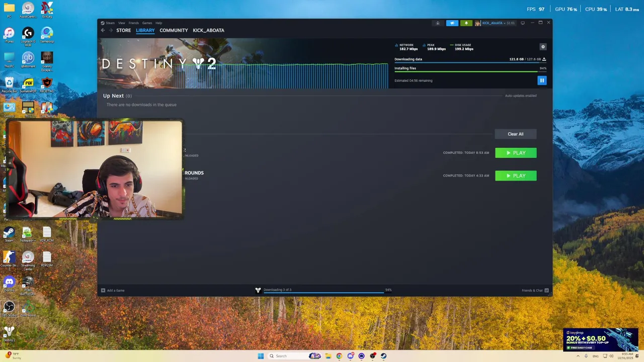Viewport: 644px width, 362px height.
Task: Click the Auto-updates enabled text
Action: tap(521, 96)
